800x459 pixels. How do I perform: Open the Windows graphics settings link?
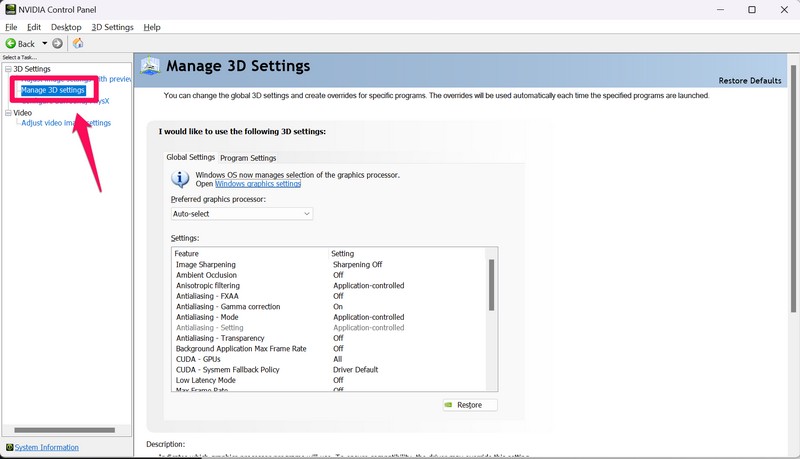(x=258, y=184)
